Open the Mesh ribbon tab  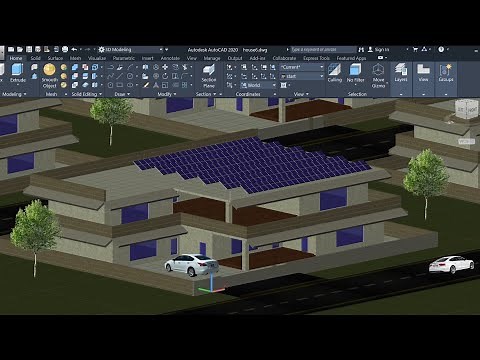(x=75, y=58)
